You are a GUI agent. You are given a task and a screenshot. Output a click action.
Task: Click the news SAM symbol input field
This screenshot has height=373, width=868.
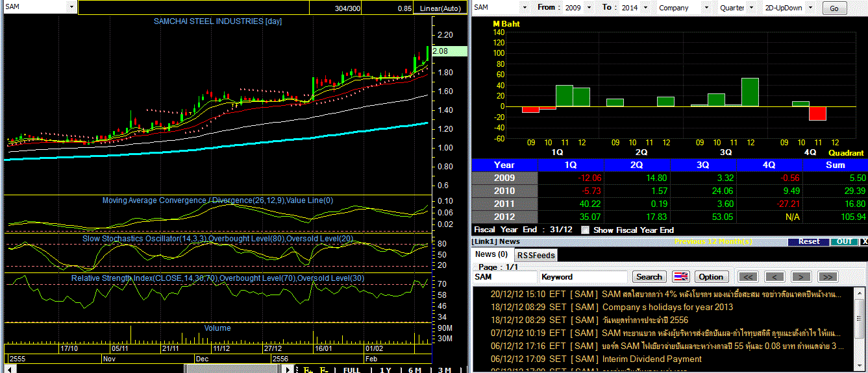[x=505, y=277]
